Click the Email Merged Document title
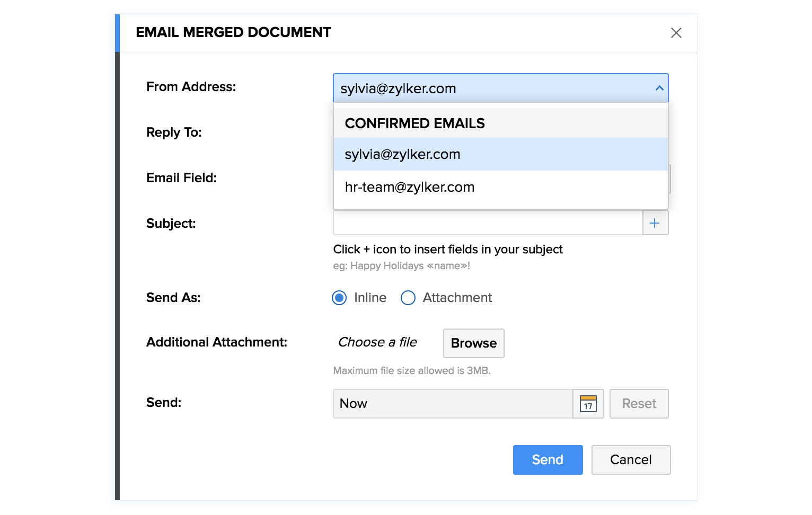Screen dimensions: 812x515 point(233,32)
